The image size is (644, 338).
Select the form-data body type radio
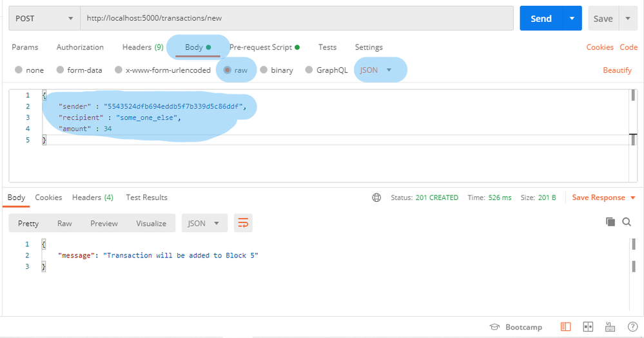(x=60, y=70)
